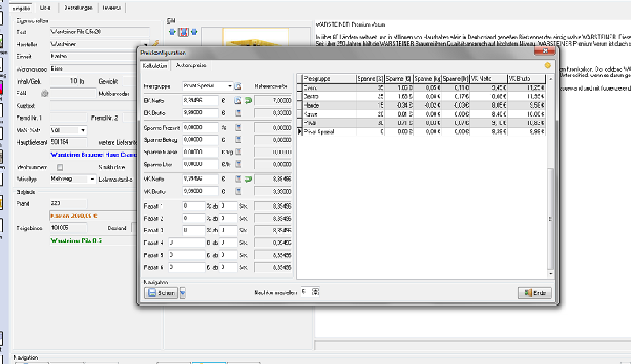
Task: Select the Kasse row in price table
Action: coord(421,114)
